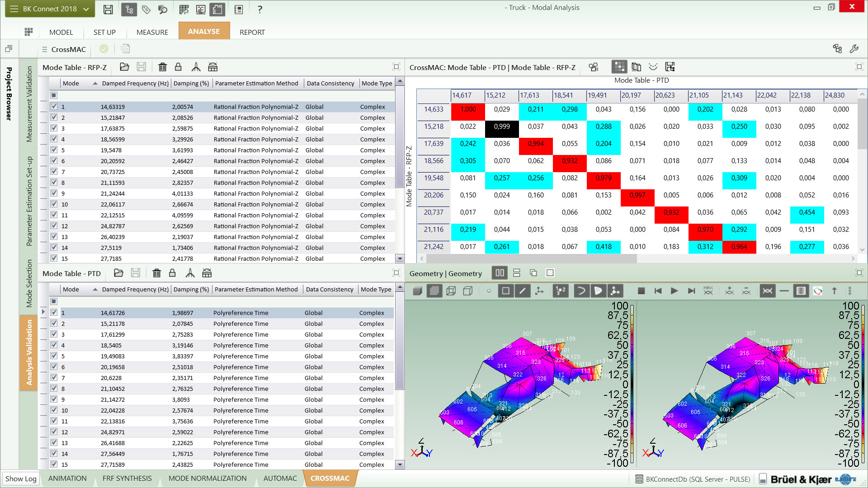Expand the three-dot overflow menu in geometry toolbar
The height and width of the screenshot is (488, 868).
[850, 291]
